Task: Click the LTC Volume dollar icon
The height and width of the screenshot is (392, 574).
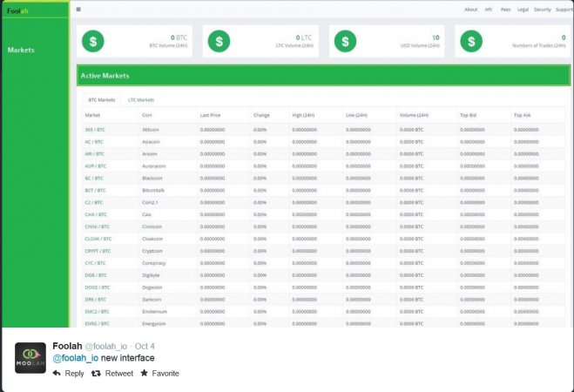Action: pos(219,41)
